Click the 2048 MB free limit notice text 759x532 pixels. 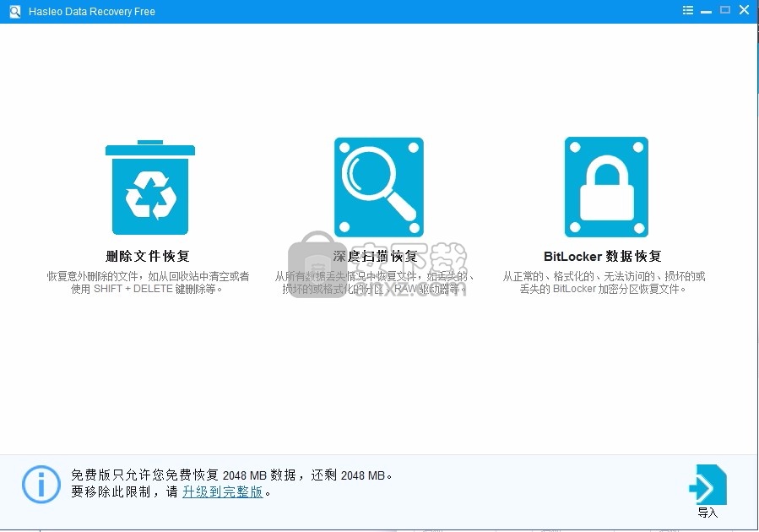click(x=231, y=475)
